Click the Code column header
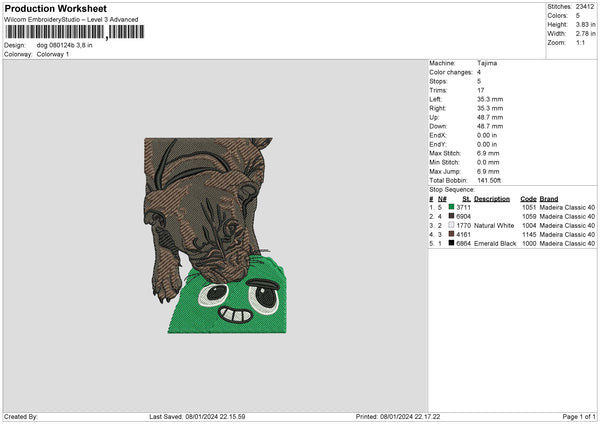The width and height of the screenshot is (600, 424). [x=528, y=198]
